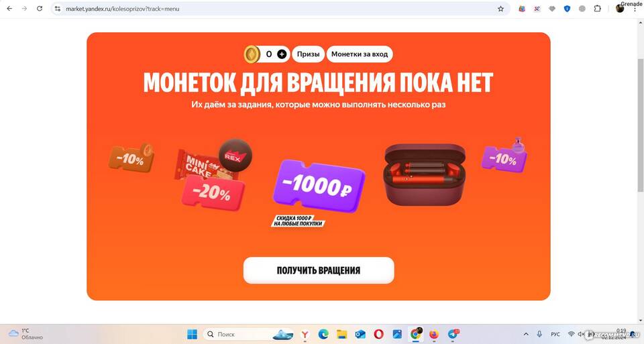Reload the page
The width and height of the screenshot is (644, 344).
tap(40, 9)
